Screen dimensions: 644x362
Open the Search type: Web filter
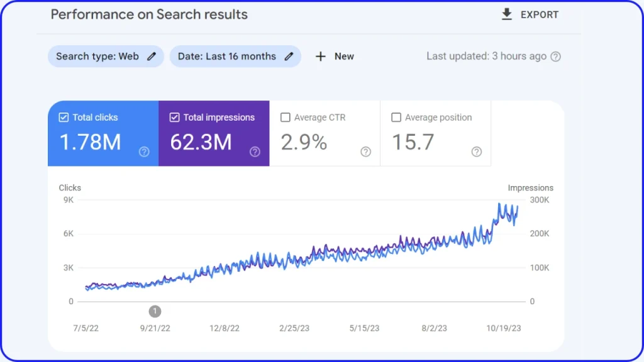[97, 57]
